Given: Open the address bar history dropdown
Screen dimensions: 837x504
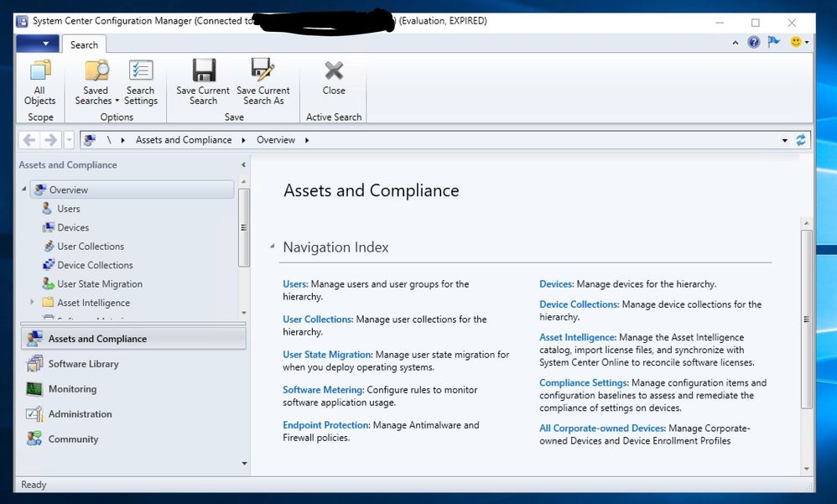Looking at the screenshot, I should coord(785,140).
